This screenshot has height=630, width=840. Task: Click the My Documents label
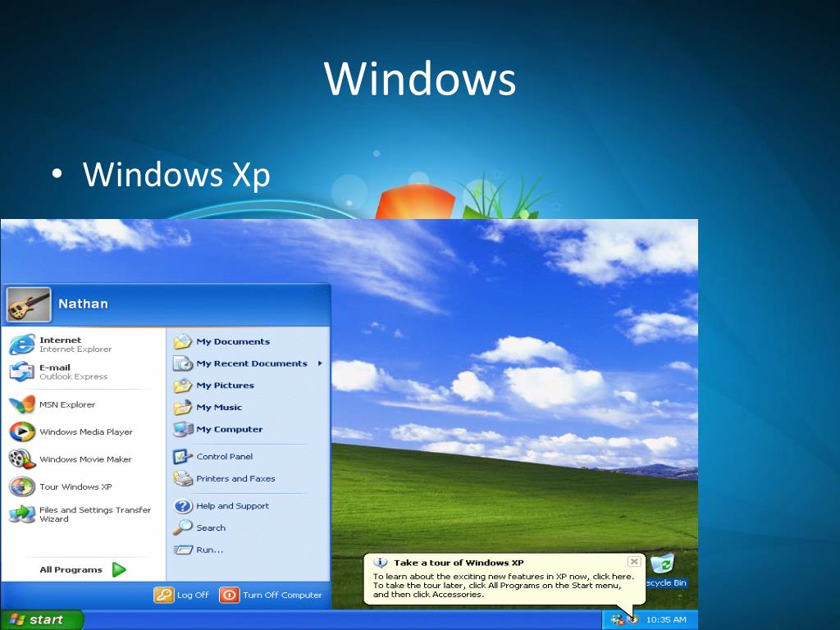(233, 341)
